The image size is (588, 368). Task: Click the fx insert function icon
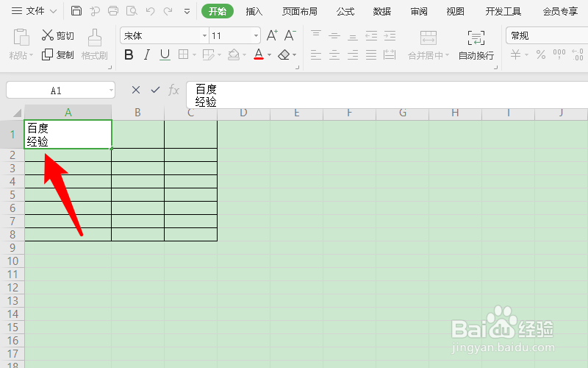(x=173, y=90)
